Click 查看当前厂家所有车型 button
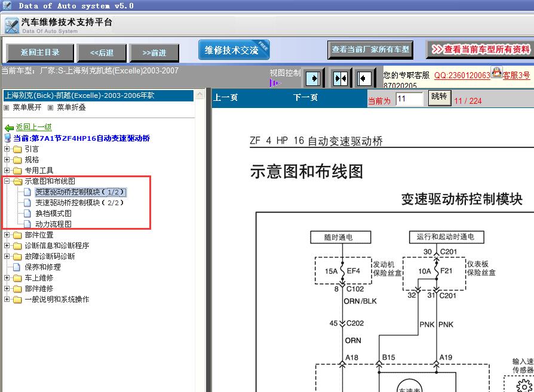This screenshot has width=534, height=392. [370, 50]
